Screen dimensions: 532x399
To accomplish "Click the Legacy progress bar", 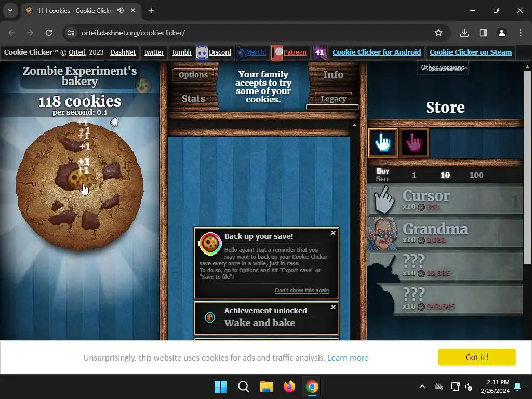I will [x=332, y=107].
